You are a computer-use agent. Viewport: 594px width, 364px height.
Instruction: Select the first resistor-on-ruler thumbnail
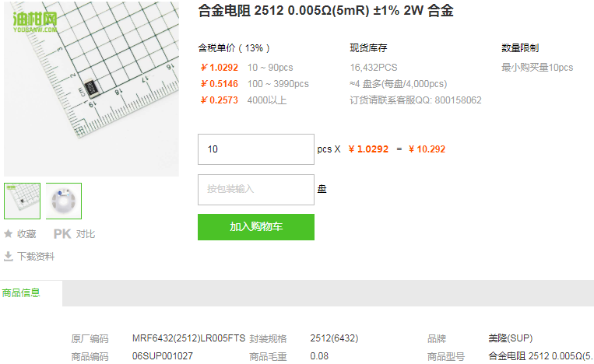pyautogui.click(x=22, y=201)
